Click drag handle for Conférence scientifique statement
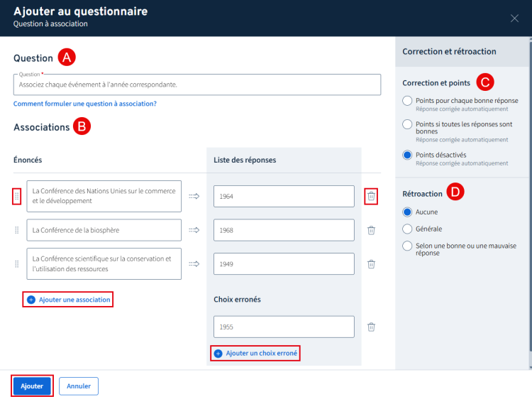This screenshot has width=532, height=404. pyautogui.click(x=16, y=264)
